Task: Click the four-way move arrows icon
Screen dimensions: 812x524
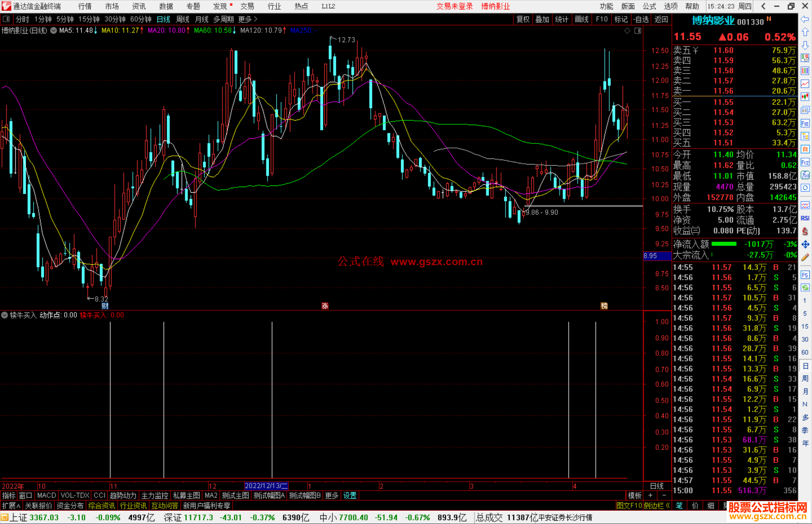Action: pos(805,245)
